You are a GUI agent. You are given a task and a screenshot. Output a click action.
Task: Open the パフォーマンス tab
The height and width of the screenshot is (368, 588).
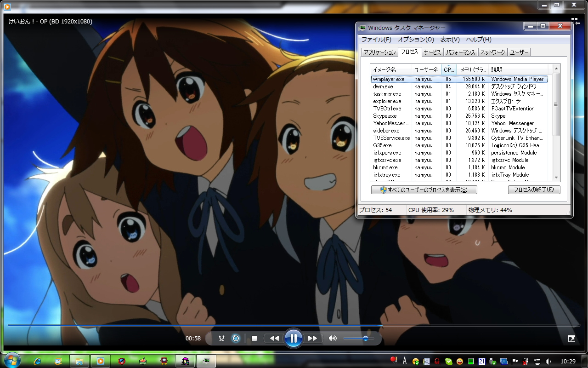tap(461, 52)
